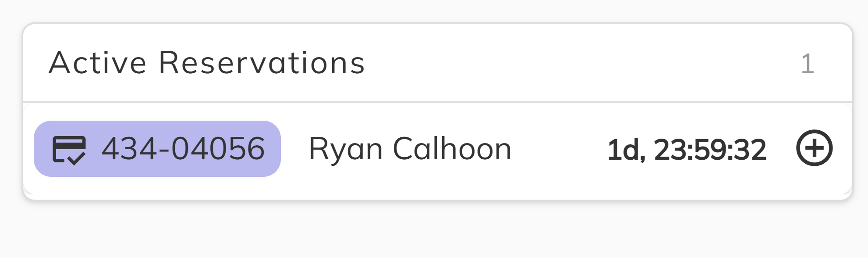Click the reservations count number 1
868x258 pixels.
pyautogui.click(x=807, y=64)
